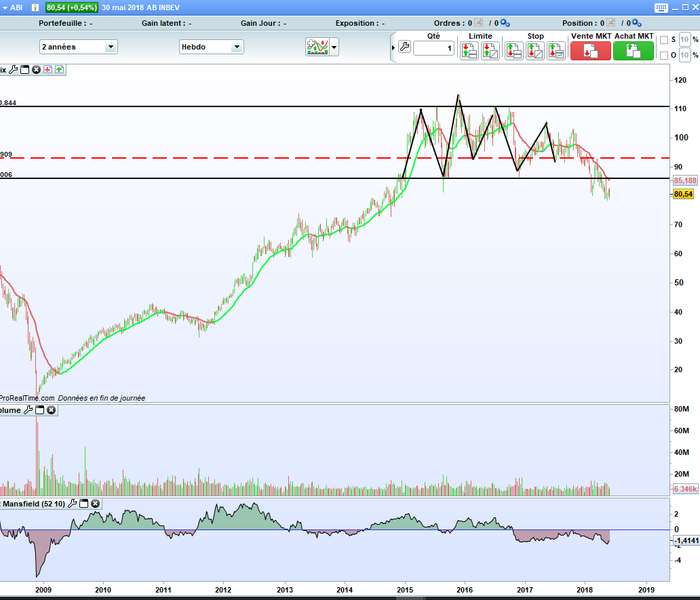Click the 'Gain Jour :' label

point(260,23)
